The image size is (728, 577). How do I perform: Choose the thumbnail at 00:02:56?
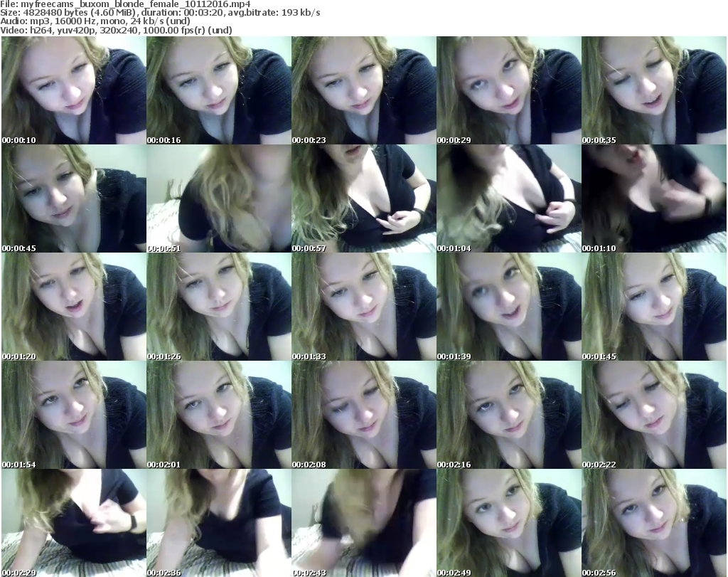[x=654, y=523]
